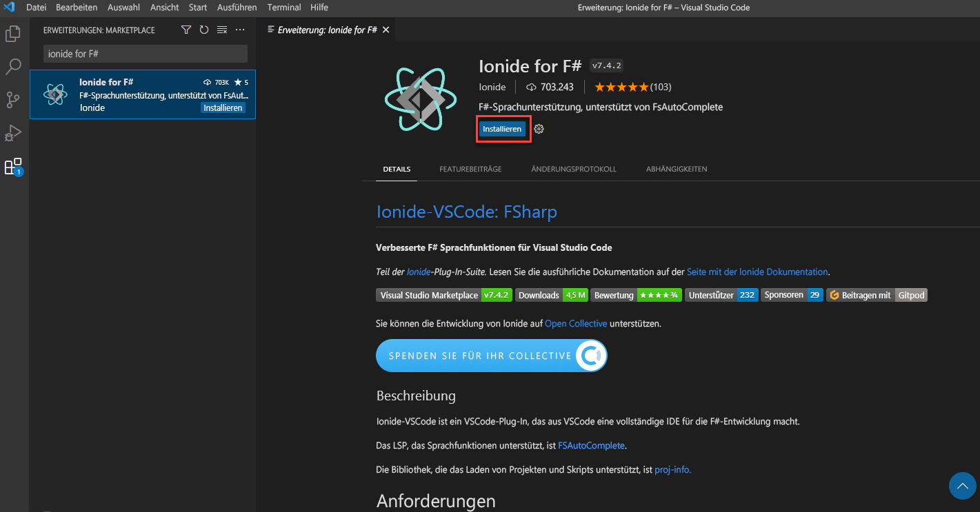The width and height of the screenshot is (980, 512).
Task: Open the Run and Debug view
Action: click(x=12, y=132)
